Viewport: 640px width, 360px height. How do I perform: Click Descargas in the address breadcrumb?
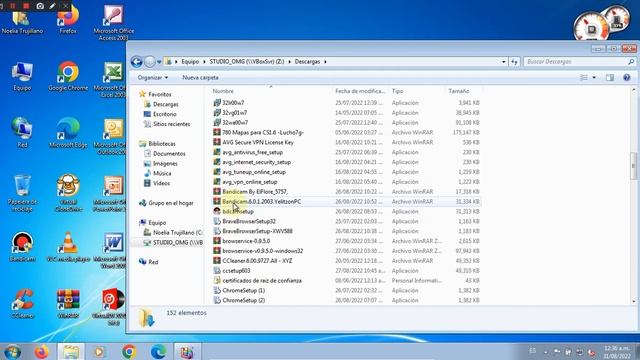coord(307,62)
